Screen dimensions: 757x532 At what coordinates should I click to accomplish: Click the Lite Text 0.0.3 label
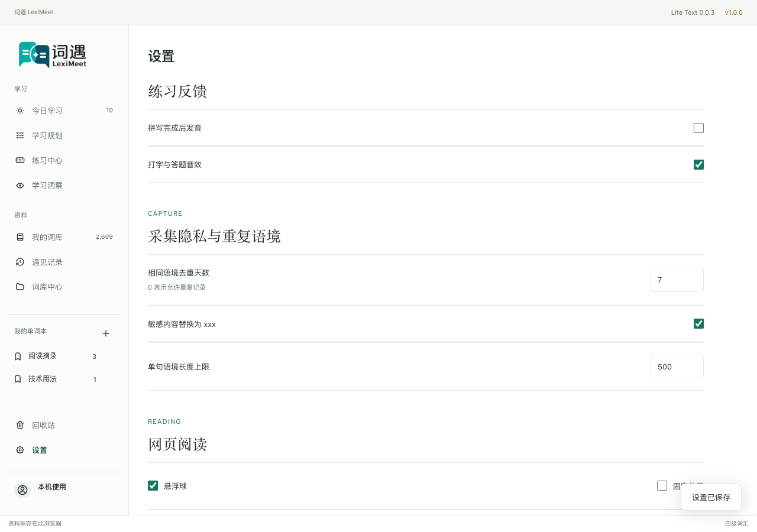[x=693, y=12]
